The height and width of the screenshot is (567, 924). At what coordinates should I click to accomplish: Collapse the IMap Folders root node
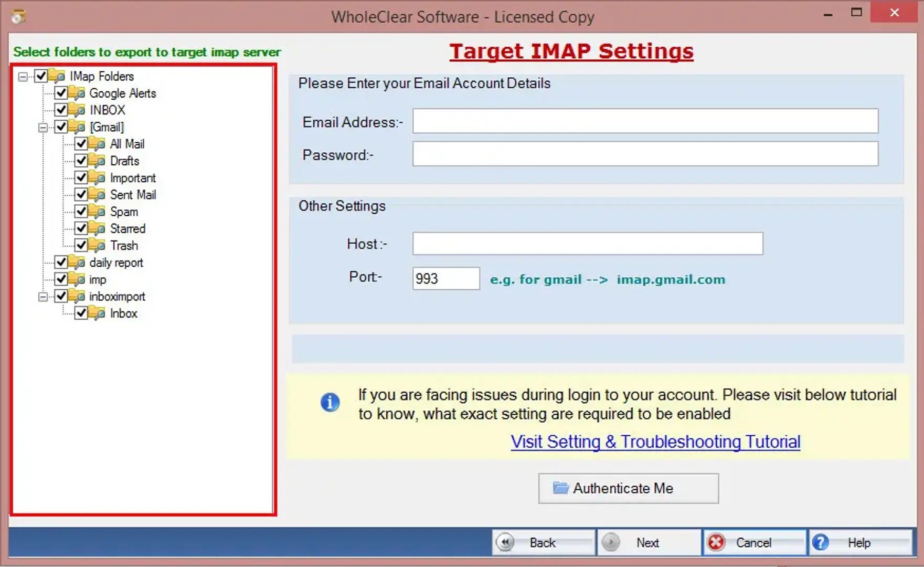coord(23,77)
